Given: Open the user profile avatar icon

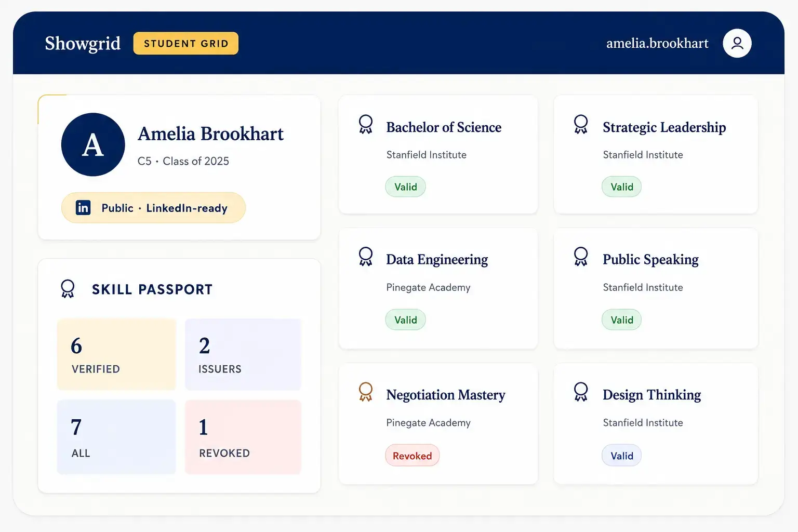Looking at the screenshot, I should coord(737,43).
